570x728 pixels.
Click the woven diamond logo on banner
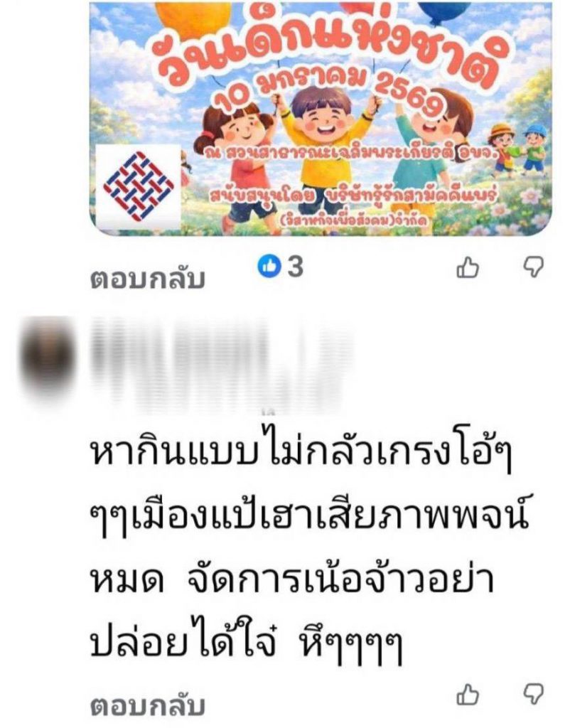pos(139,187)
